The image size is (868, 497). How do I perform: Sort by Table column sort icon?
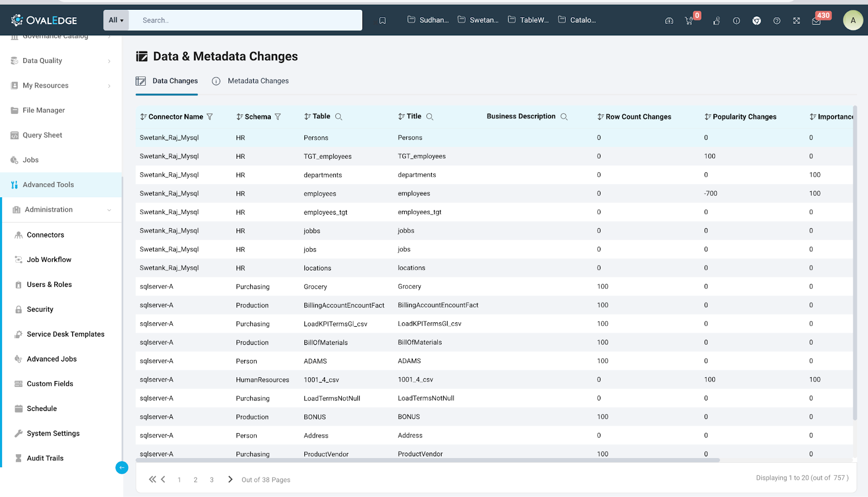click(x=307, y=117)
